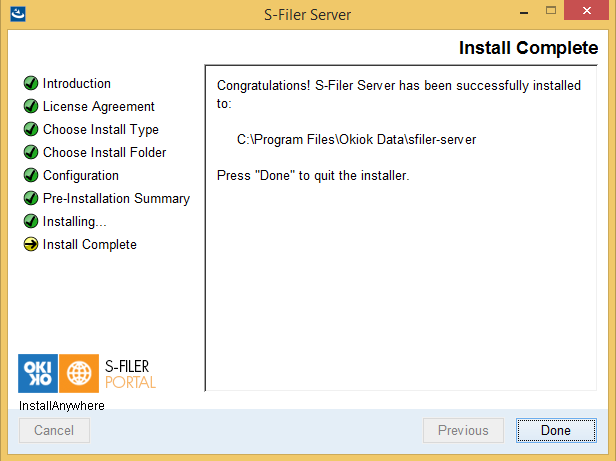Click the orange globe logo
616x461 pixels.
tap(79, 373)
